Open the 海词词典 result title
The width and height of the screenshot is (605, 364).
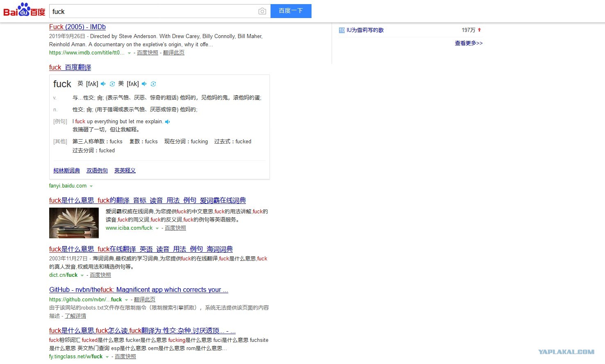tap(141, 249)
